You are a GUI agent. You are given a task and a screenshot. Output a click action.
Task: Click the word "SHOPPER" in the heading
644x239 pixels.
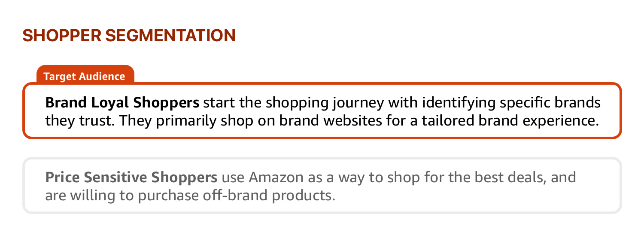(61, 35)
